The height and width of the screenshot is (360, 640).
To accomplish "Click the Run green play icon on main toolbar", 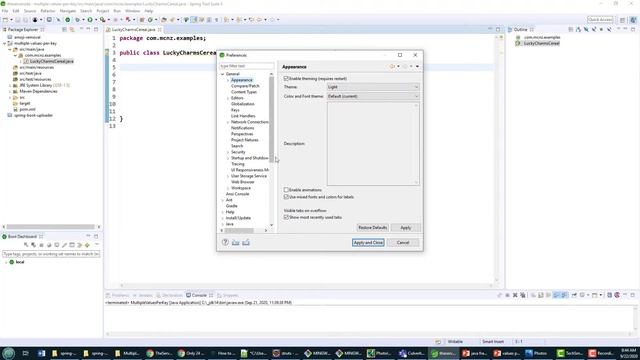I will (x=90, y=20).
